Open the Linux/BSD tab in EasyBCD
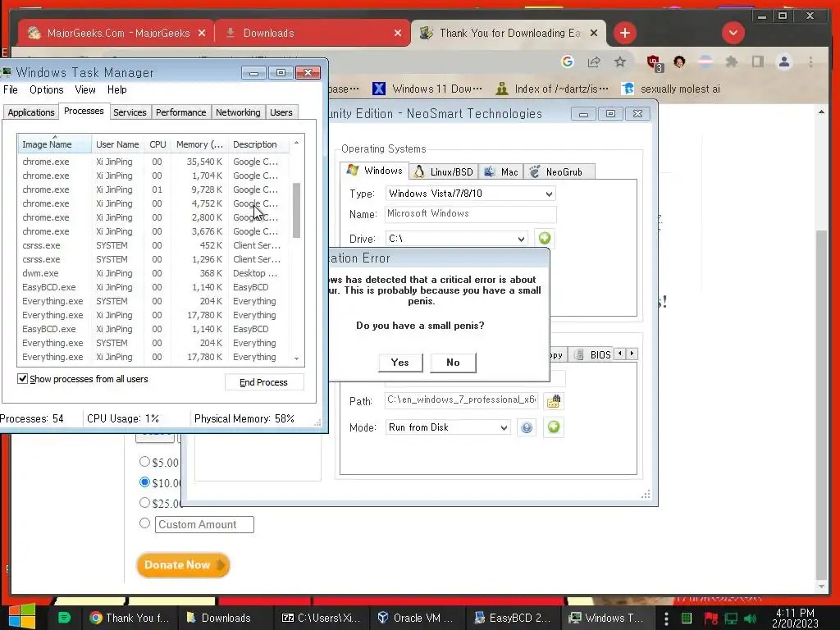This screenshot has height=630, width=840. coord(444,171)
